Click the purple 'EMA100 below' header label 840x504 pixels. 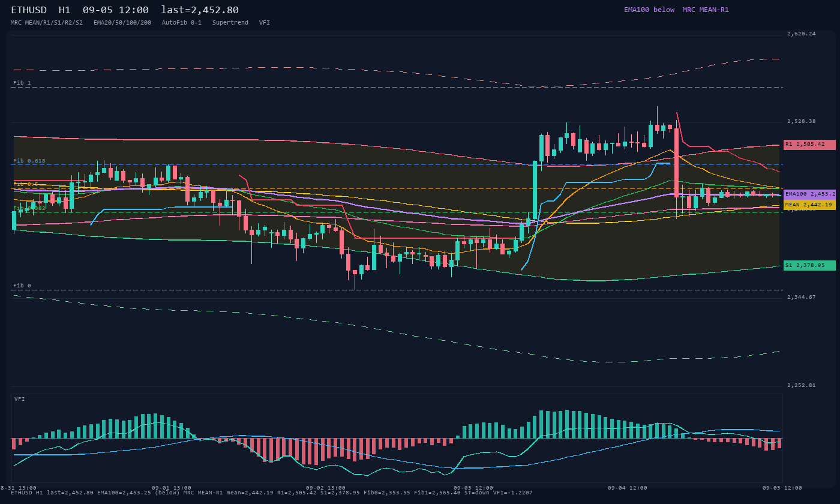coord(649,10)
